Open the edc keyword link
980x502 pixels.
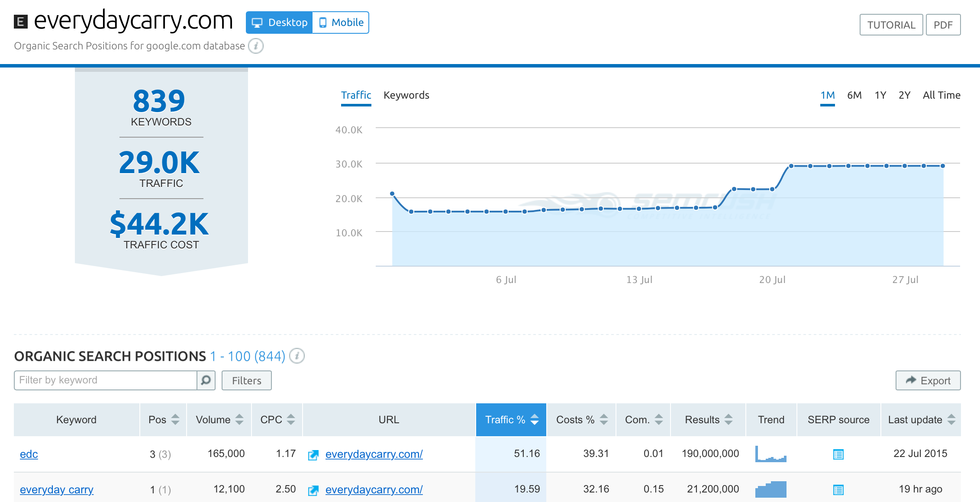(x=29, y=454)
